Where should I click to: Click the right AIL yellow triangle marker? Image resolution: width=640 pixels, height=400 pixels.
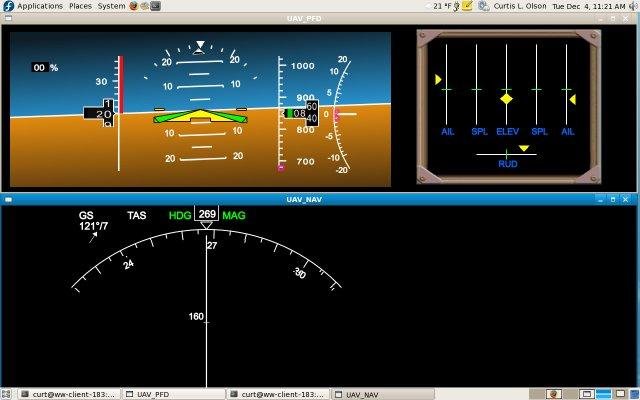point(573,100)
